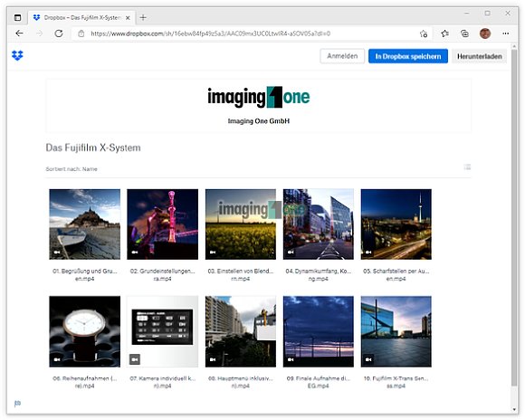Viewport: 525px width, 420px height.
Task: Open the tab actions menu icon
Action: (17, 18)
